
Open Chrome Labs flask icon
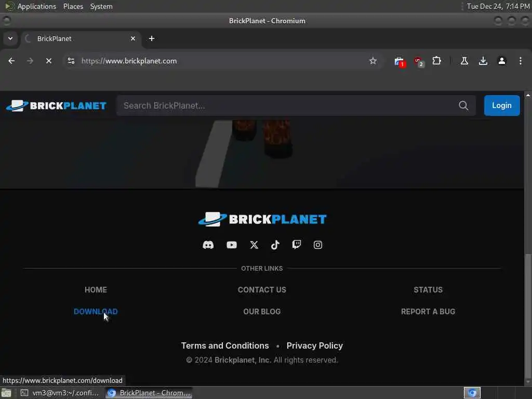(x=464, y=61)
